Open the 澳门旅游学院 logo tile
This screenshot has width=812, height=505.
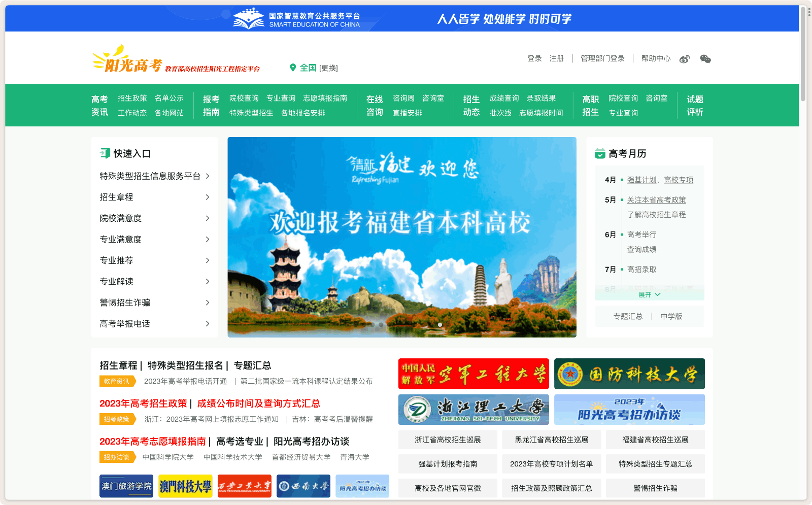[x=126, y=486]
